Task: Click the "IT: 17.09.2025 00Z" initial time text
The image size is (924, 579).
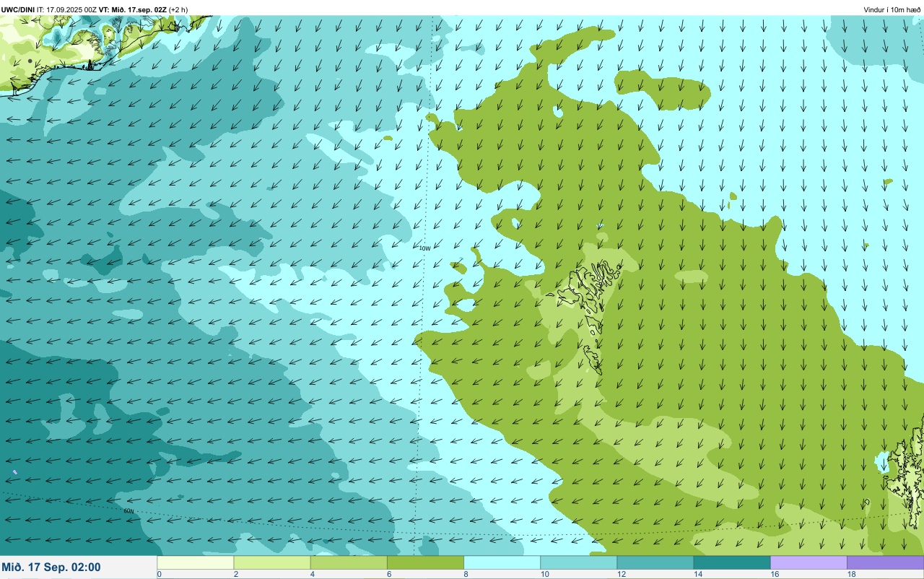Action: (67, 9)
